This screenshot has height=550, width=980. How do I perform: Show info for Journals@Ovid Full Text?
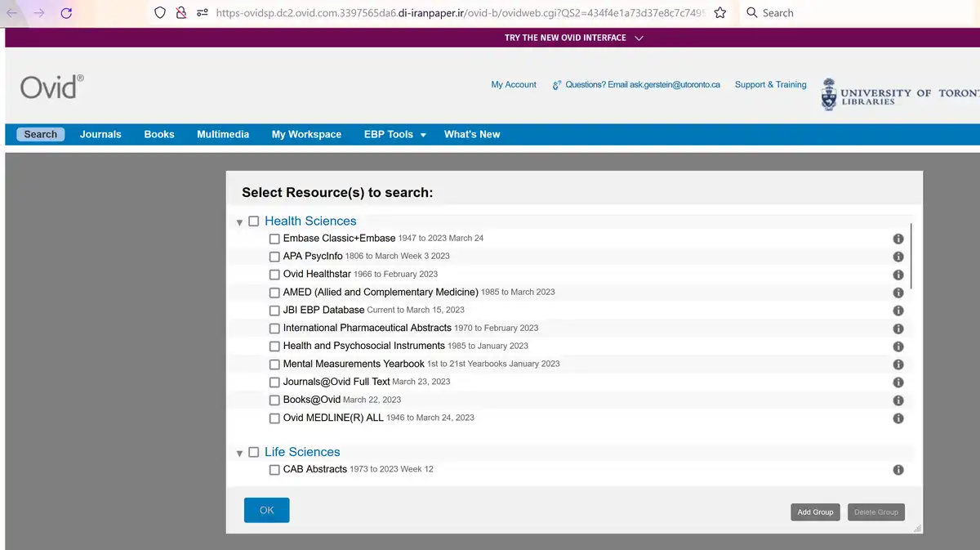898,382
